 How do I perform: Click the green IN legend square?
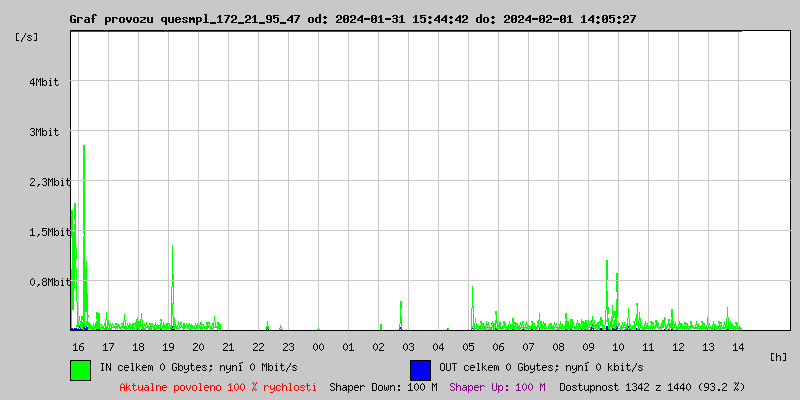point(80,369)
